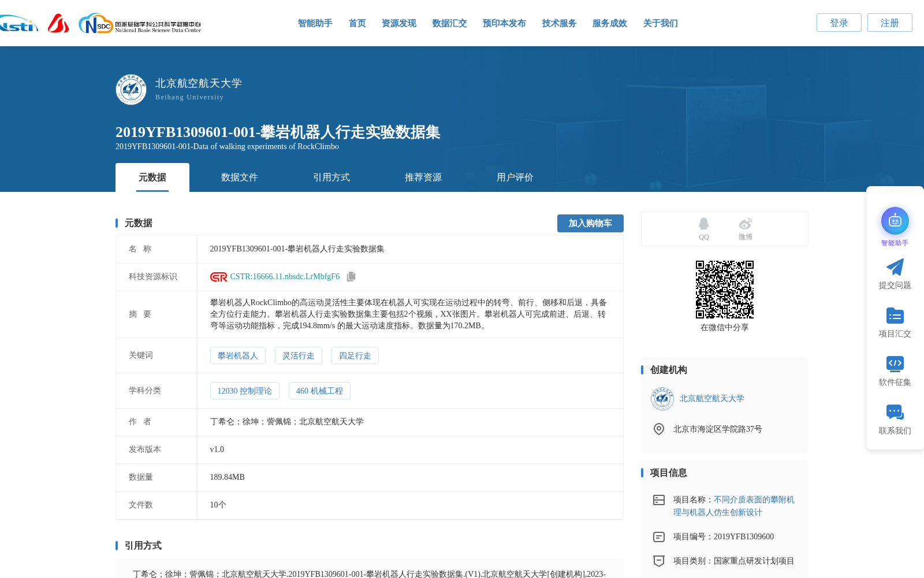Click the project number 2019YFB1309600 text

(x=744, y=537)
